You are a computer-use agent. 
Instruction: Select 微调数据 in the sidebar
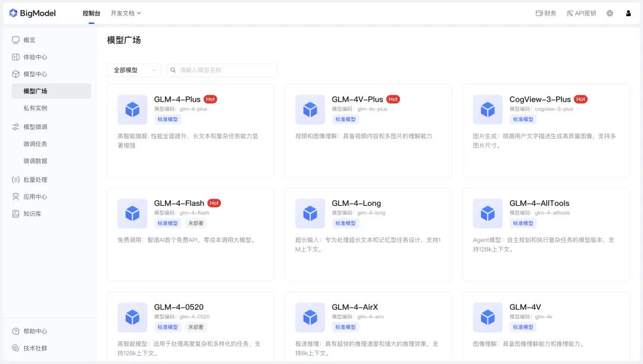(35, 161)
